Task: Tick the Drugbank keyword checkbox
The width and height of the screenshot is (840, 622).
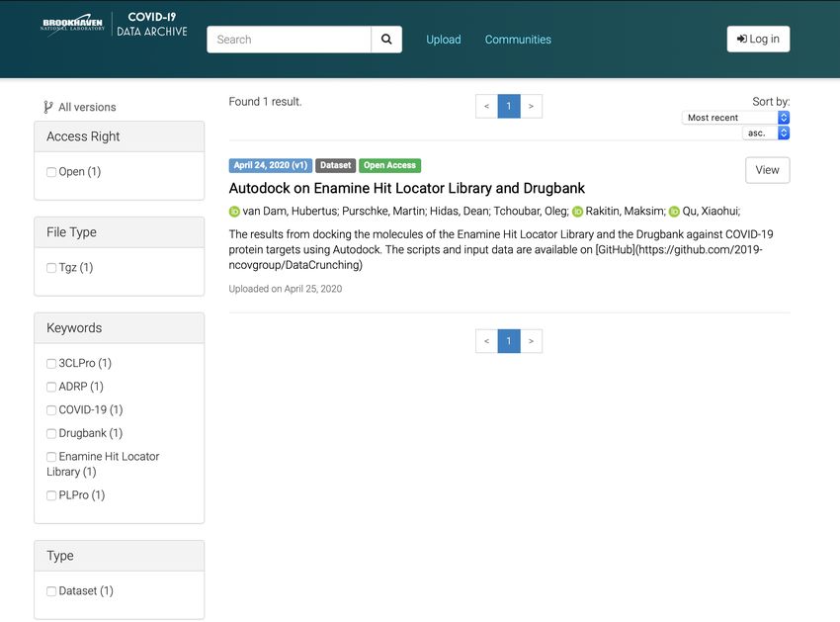Action: 51,433
